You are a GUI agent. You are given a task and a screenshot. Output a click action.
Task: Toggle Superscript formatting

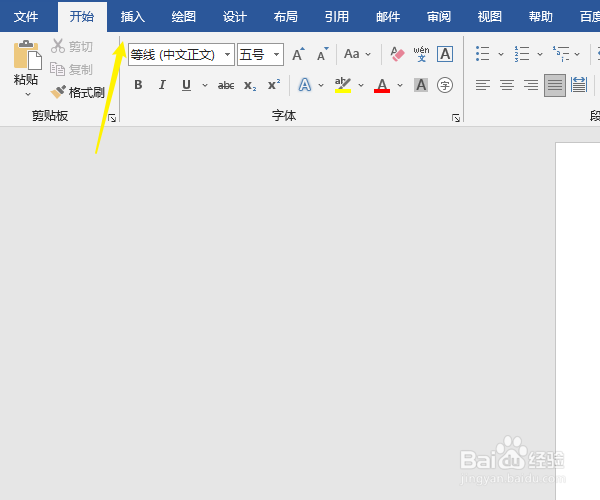click(274, 85)
